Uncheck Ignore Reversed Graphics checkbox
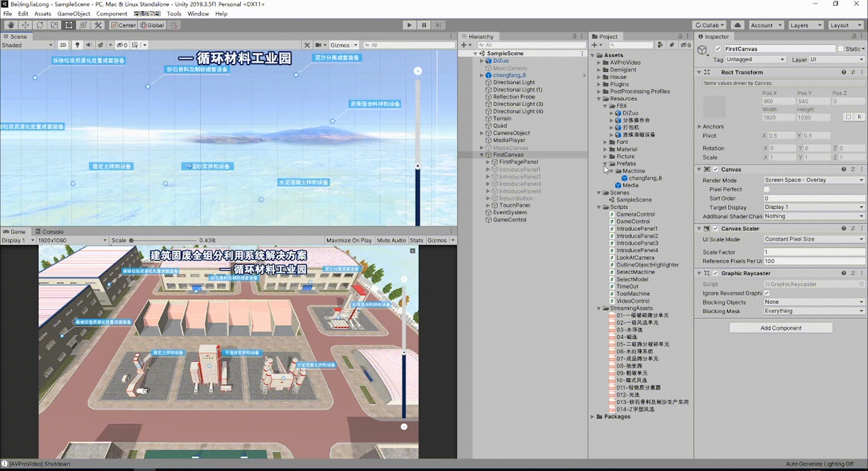This screenshot has height=471, width=868. click(767, 293)
